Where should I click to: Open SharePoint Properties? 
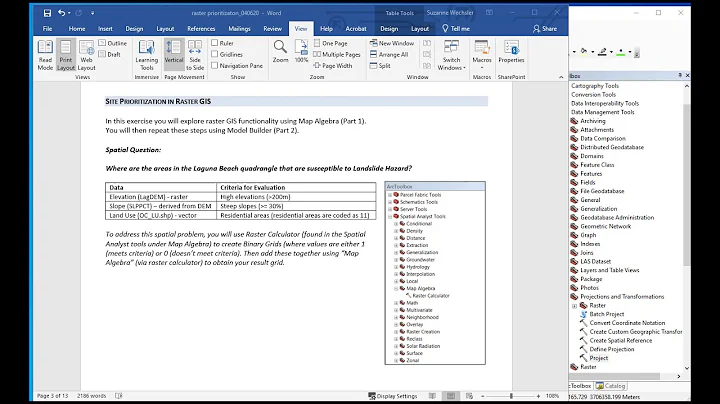point(511,51)
